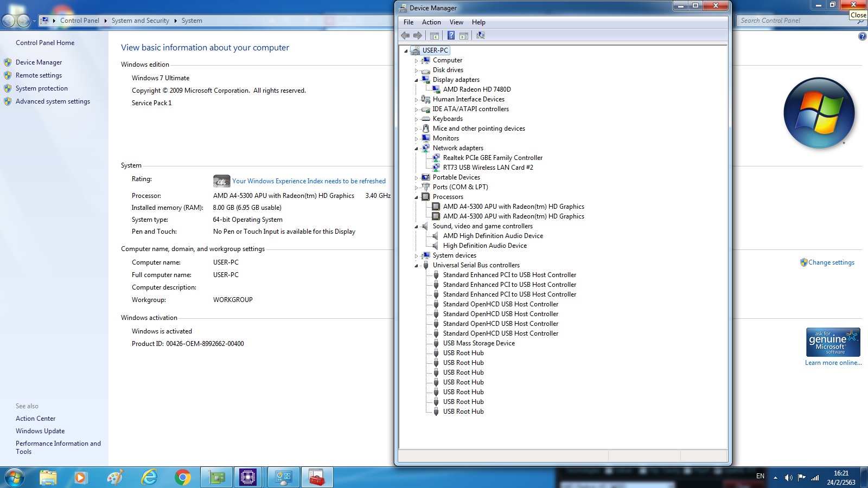Select AMD High Definition Audio Device
The height and width of the screenshot is (488, 868).
[x=493, y=236]
